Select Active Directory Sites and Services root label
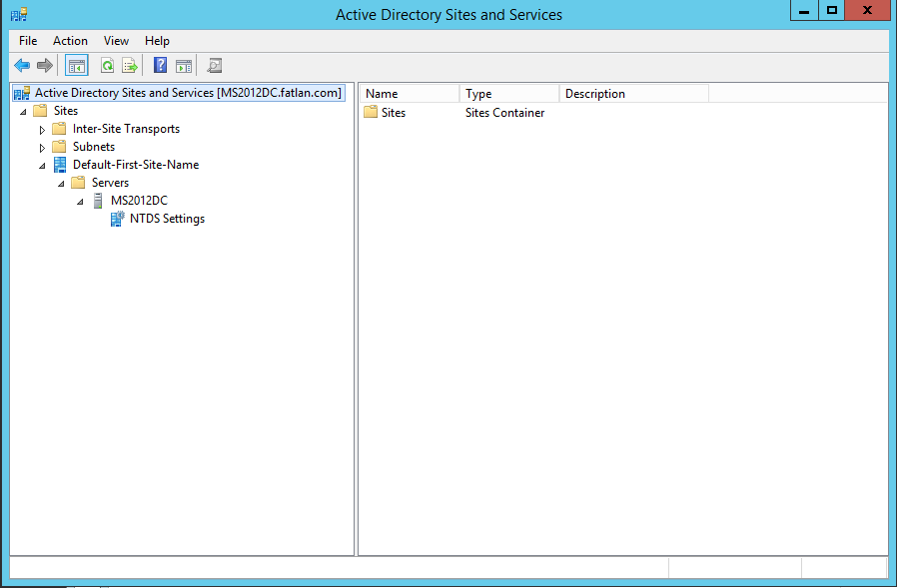This screenshot has width=897, height=588. click(188, 93)
